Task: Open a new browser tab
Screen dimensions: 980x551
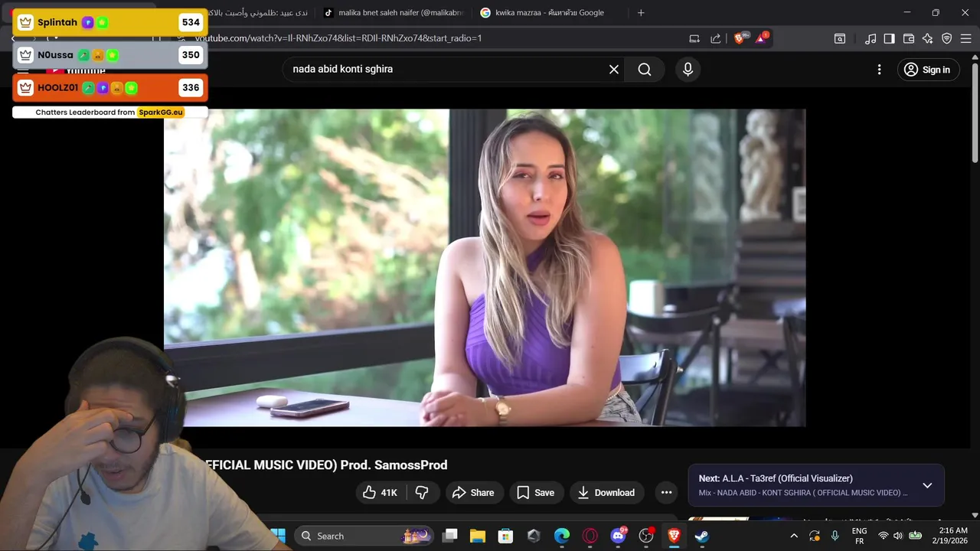Action: tap(641, 12)
